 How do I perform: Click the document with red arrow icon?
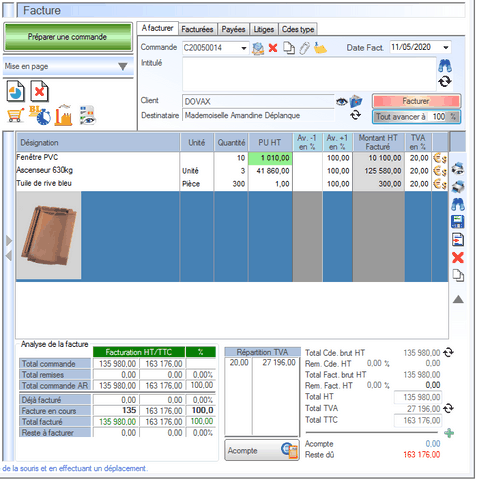pos(458,240)
